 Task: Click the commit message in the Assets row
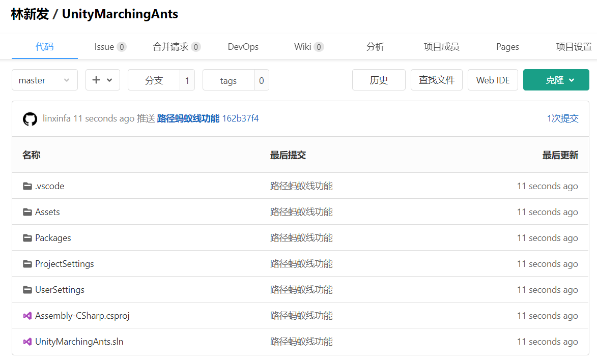click(x=301, y=212)
